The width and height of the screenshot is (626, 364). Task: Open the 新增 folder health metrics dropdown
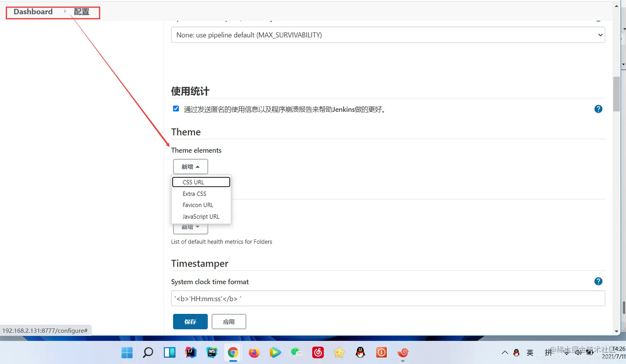(x=190, y=227)
